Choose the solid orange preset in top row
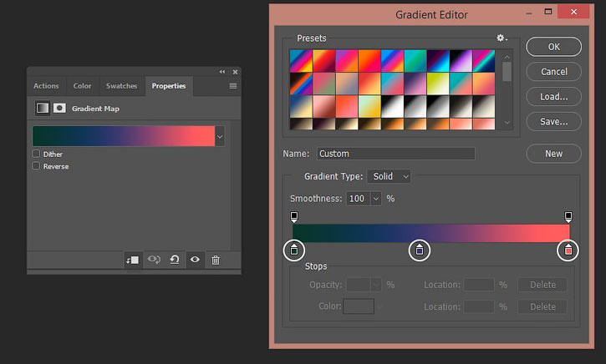The image size is (606, 364). coord(369,61)
